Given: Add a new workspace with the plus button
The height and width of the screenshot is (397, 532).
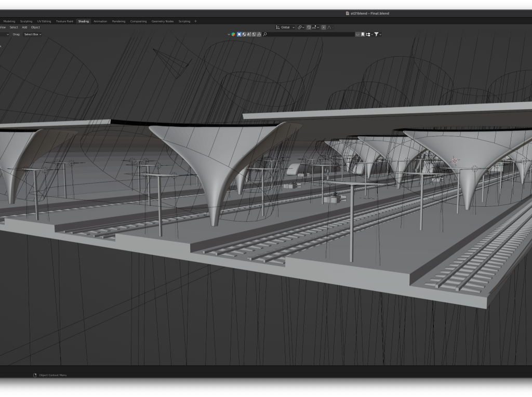Looking at the screenshot, I should [195, 21].
